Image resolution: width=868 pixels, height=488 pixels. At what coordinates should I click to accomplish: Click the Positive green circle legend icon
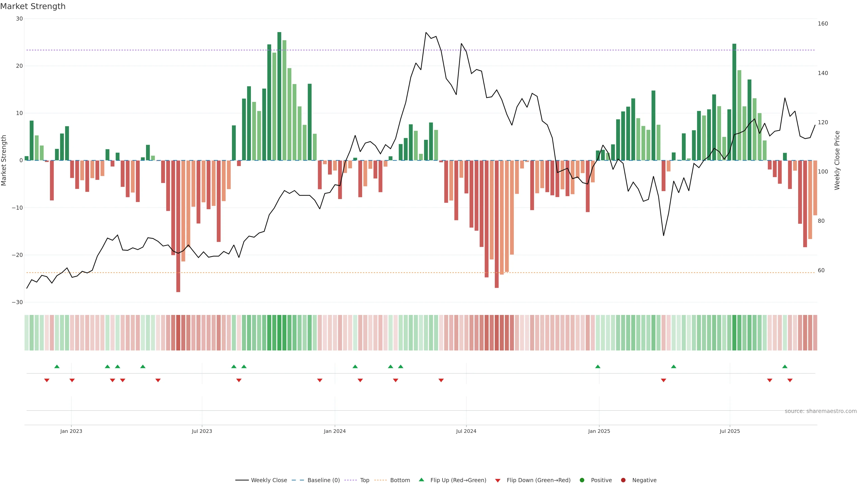(x=582, y=480)
